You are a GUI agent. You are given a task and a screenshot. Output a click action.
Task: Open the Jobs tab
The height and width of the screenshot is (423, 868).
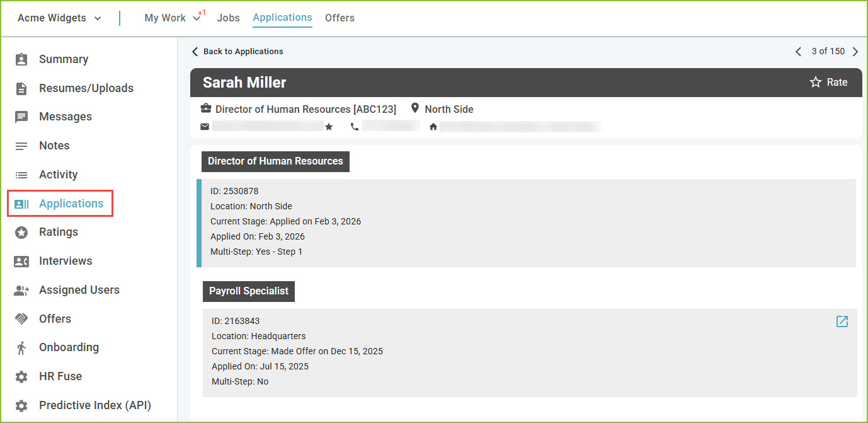click(x=229, y=18)
